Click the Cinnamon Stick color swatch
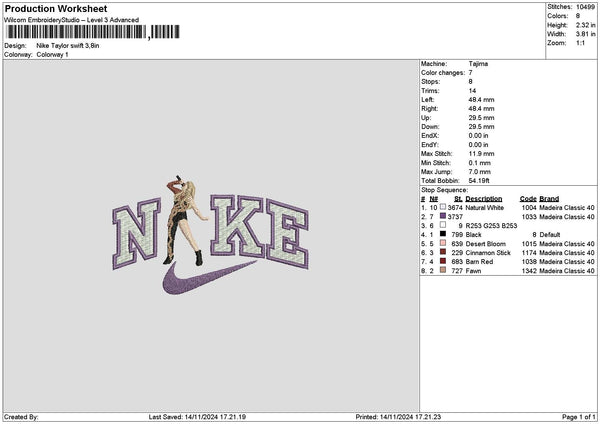 (443, 252)
